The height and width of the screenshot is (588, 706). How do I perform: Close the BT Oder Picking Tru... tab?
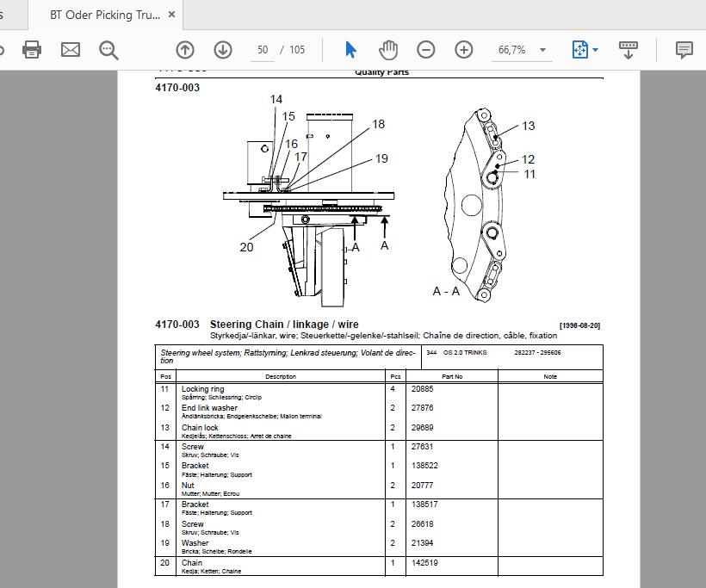171,15
